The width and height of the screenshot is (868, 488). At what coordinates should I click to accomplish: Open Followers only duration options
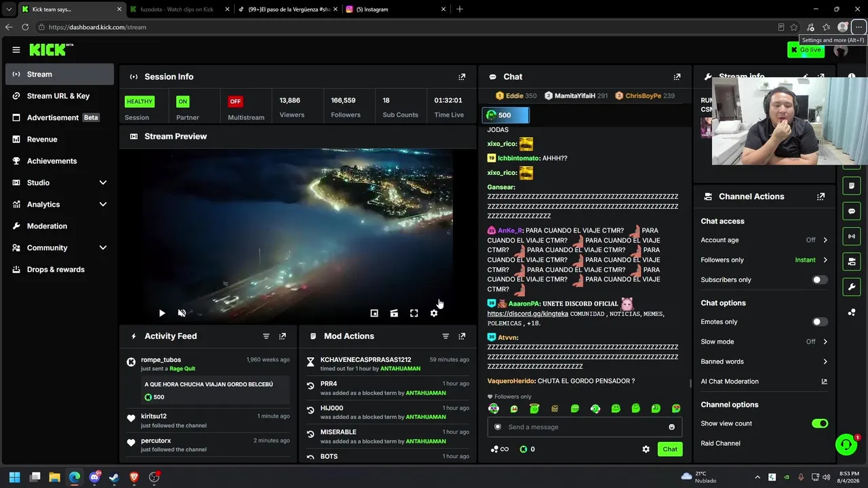click(825, 260)
